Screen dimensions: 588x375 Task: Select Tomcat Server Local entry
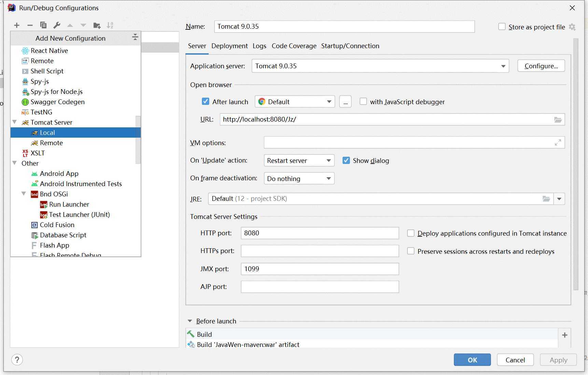(x=75, y=133)
